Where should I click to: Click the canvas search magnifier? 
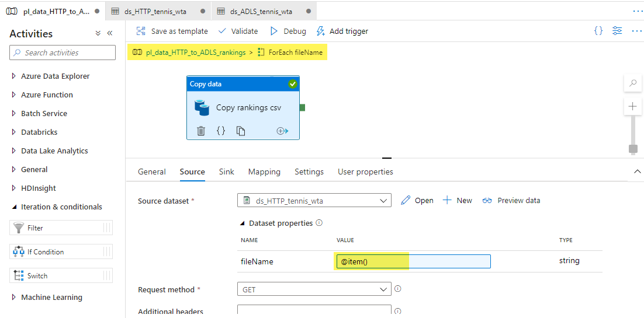click(632, 83)
